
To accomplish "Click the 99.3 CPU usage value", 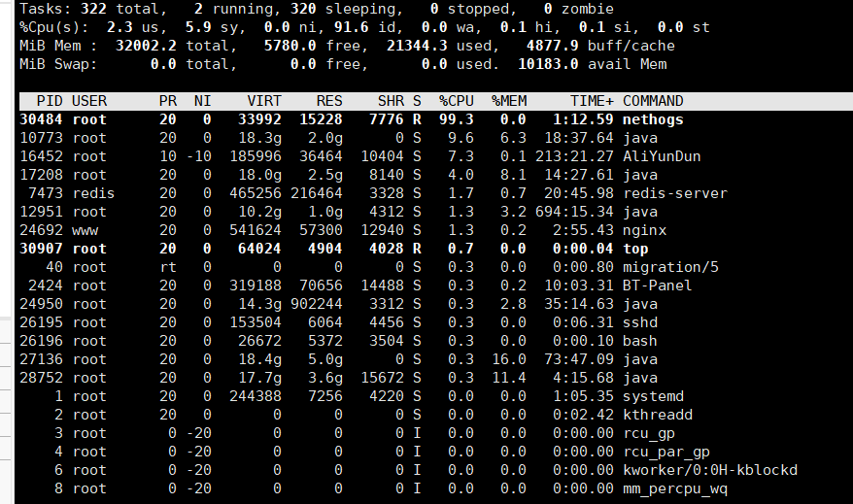I will tap(456, 119).
